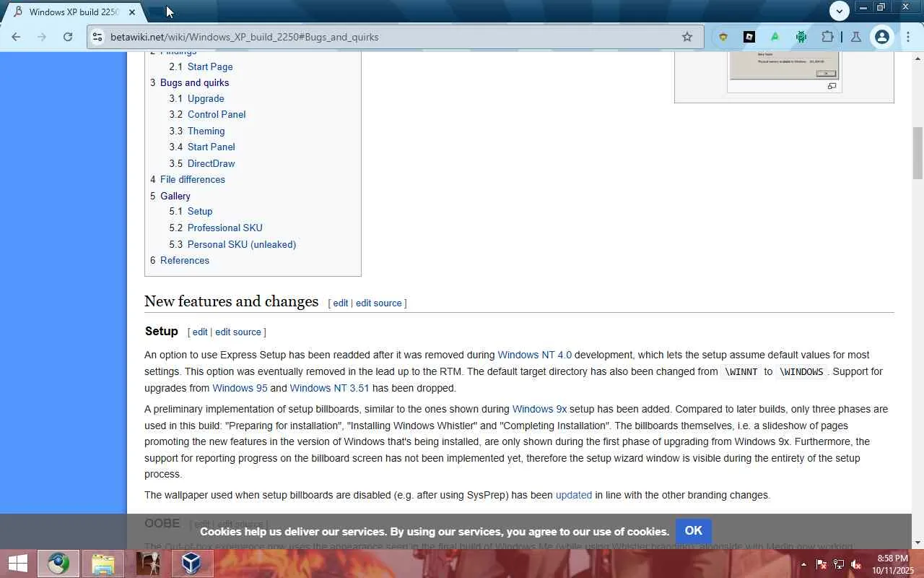Jump to the References section
924x578 pixels.
tap(185, 260)
